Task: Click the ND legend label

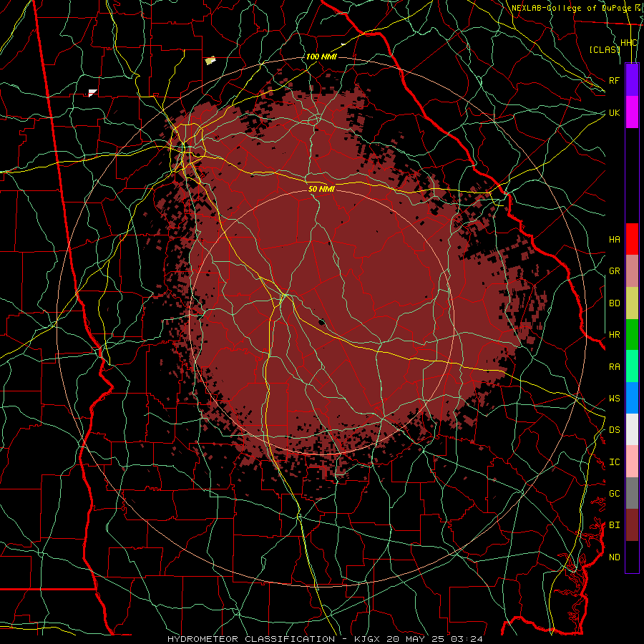Action: [614, 557]
